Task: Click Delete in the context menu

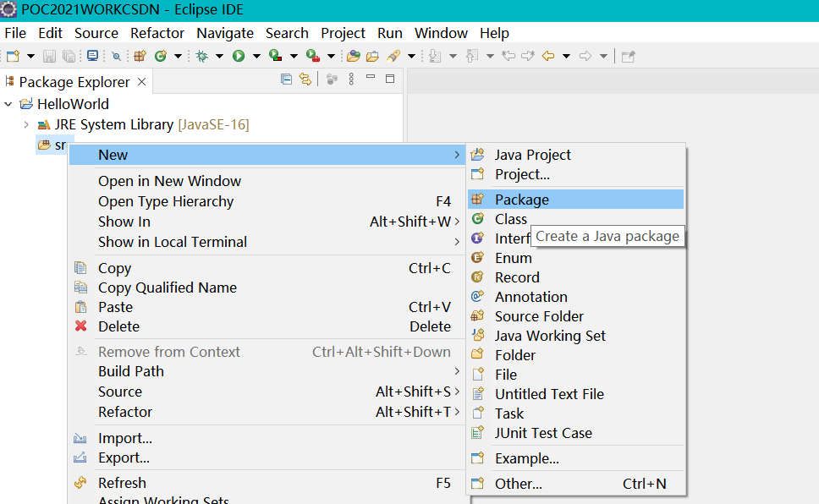Action: coord(267,326)
